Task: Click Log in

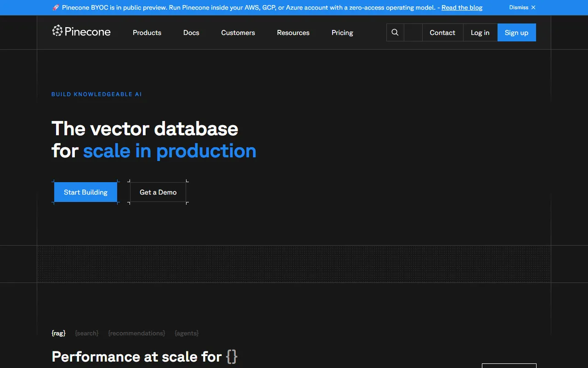Action: coord(480,33)
